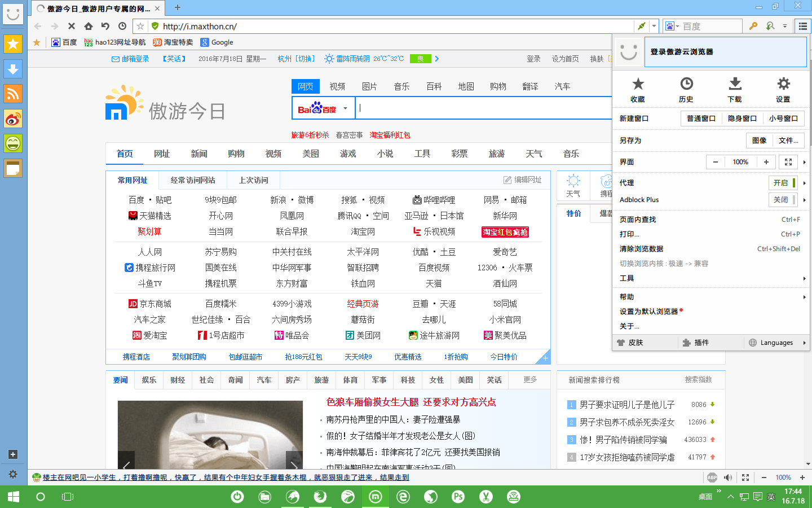
Task: Select 清除浏览数据 menu item
Action: click(x=711, y=249)
